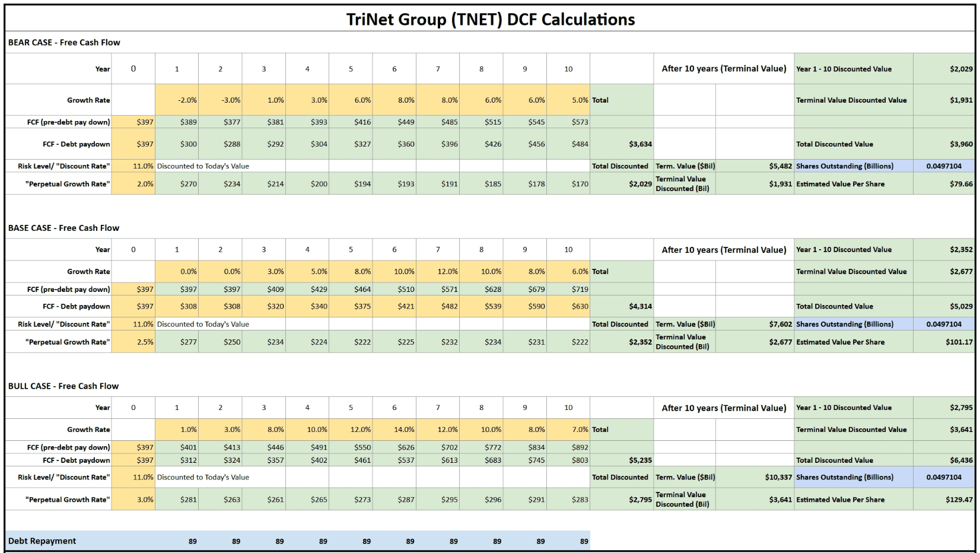The height and width of the screenshot is (553, 980).
Task: Click the After 10 years (Terminal Value) header in BULL CASE
Action: [724, 408]
